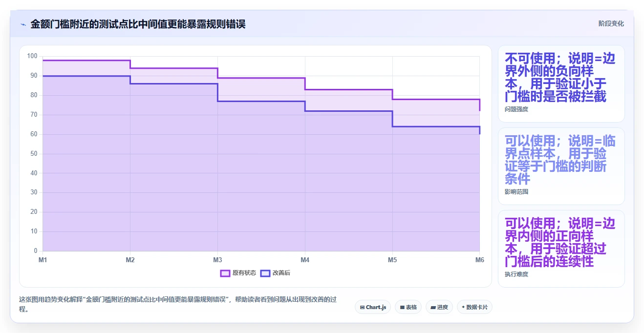644x333 pixels.
Task: Click the icon inside the 进度 tag
Action: (433, 307)
